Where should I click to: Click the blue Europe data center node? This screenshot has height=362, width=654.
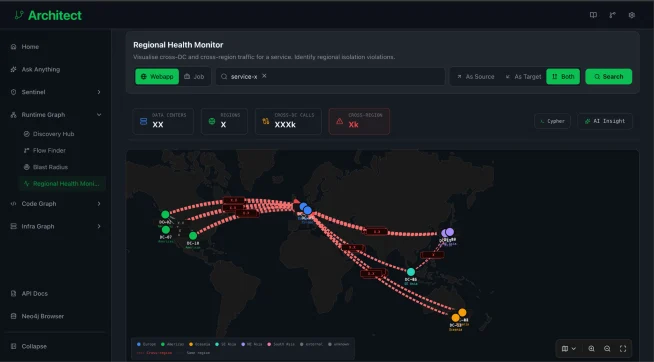(x=306, y=209)
